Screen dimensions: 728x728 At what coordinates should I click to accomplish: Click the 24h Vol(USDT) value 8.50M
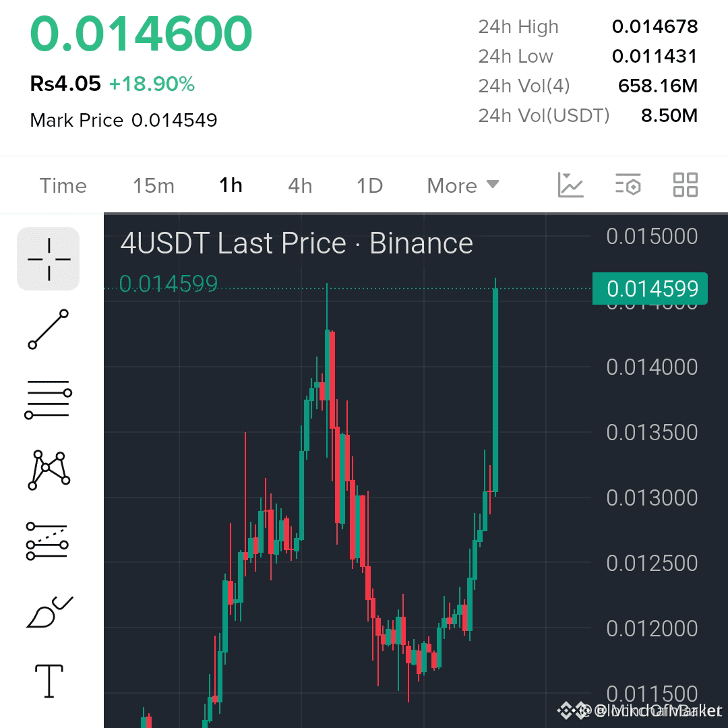(x=669, y=116)
